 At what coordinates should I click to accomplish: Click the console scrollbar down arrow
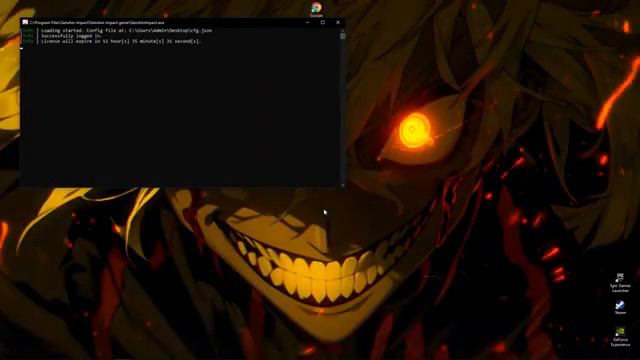[342, 185]
